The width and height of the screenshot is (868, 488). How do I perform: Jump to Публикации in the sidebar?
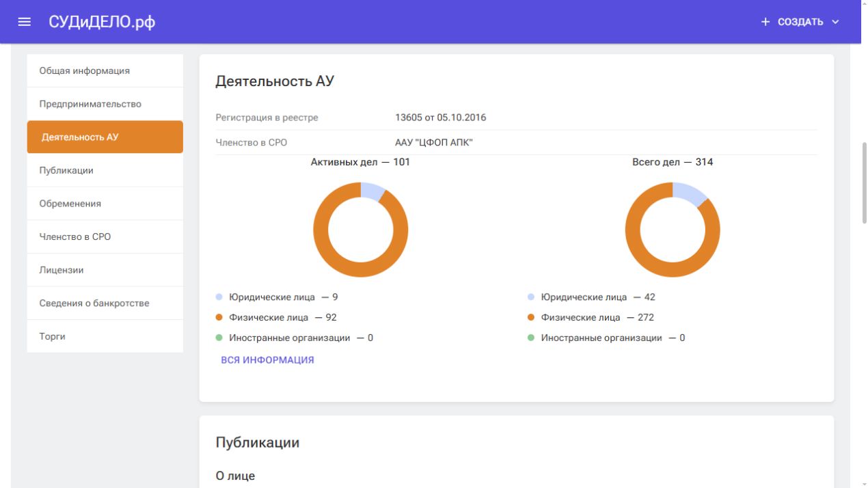105,170
